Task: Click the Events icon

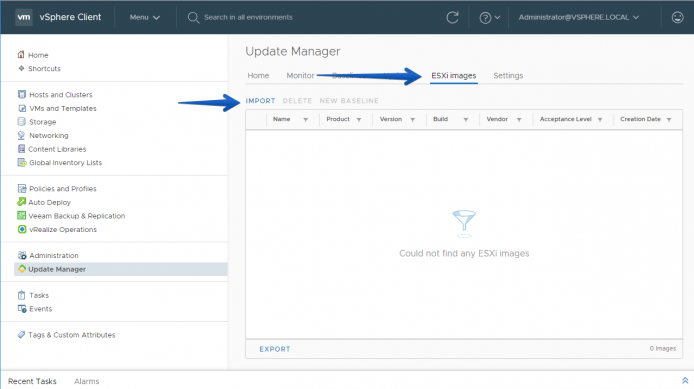Action: [22, 308]
